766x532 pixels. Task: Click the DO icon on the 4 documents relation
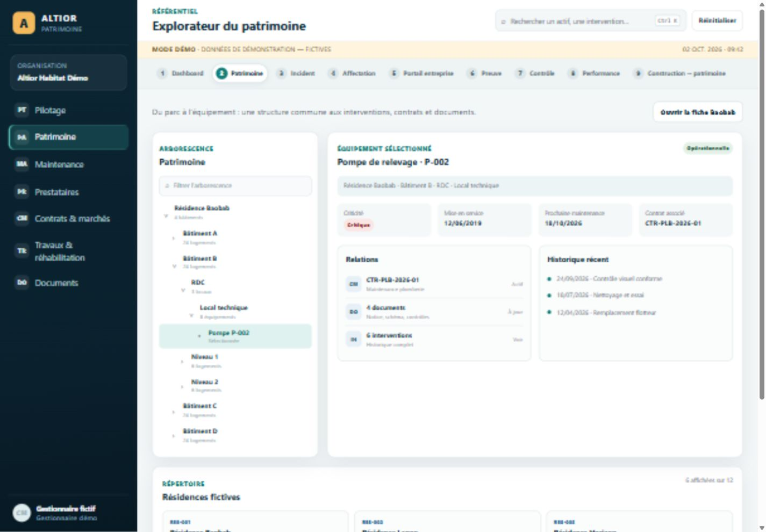pyautogui.click(x=354, y=312)
